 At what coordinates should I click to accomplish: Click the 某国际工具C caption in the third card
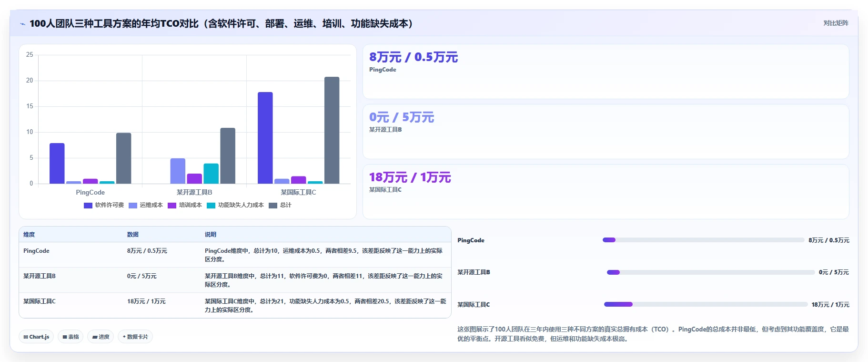(385, 190)
